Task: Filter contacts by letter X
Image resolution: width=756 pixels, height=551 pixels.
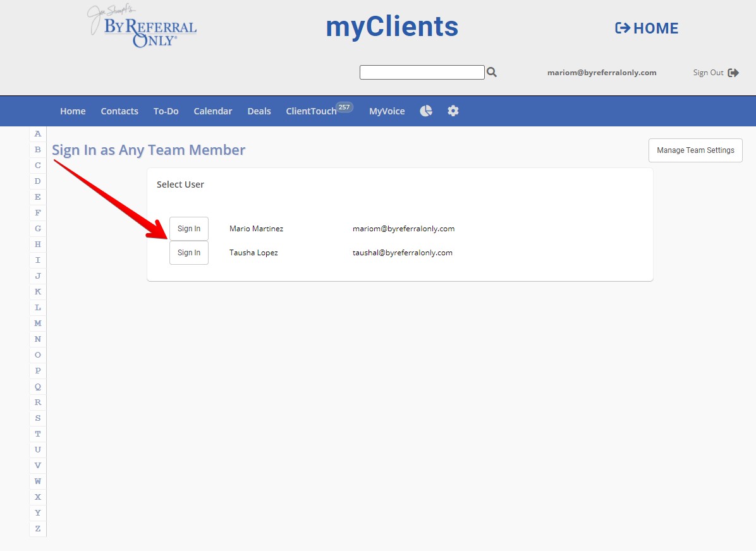Action: [x=37, y=497]
